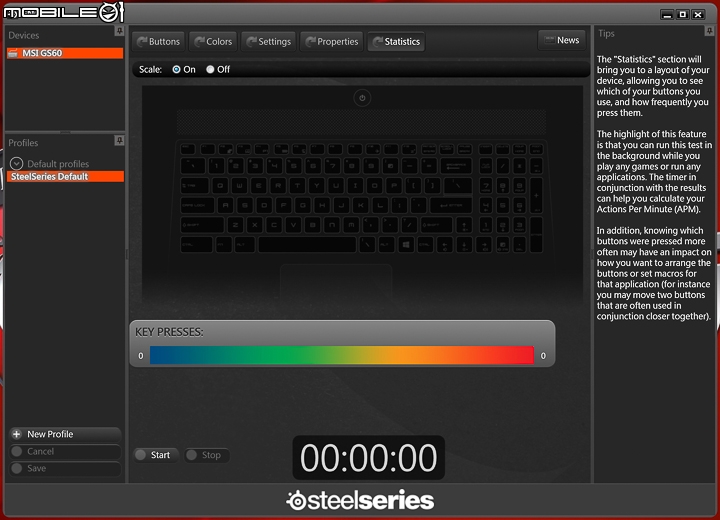Screen dimensions: 720x520
Task: Maximize the SteelSeries window
Action: (683, 15)
